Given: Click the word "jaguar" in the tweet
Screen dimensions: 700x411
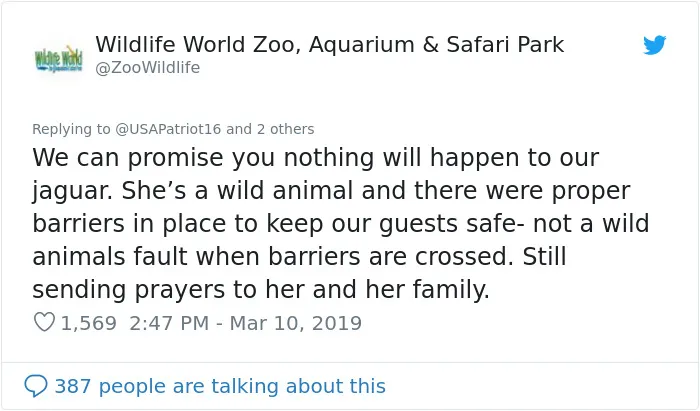Looking at the screenshot, I should pyautogui.click(x=71, y=191).
